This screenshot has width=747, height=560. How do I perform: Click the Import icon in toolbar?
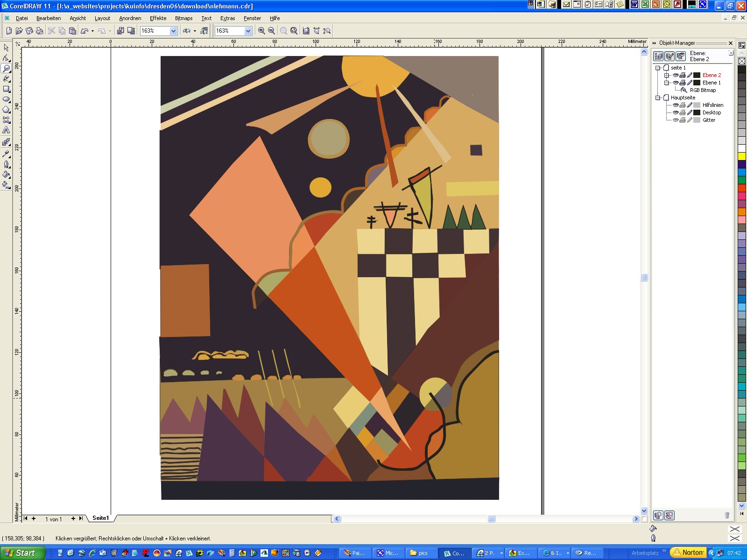[120, 31]
